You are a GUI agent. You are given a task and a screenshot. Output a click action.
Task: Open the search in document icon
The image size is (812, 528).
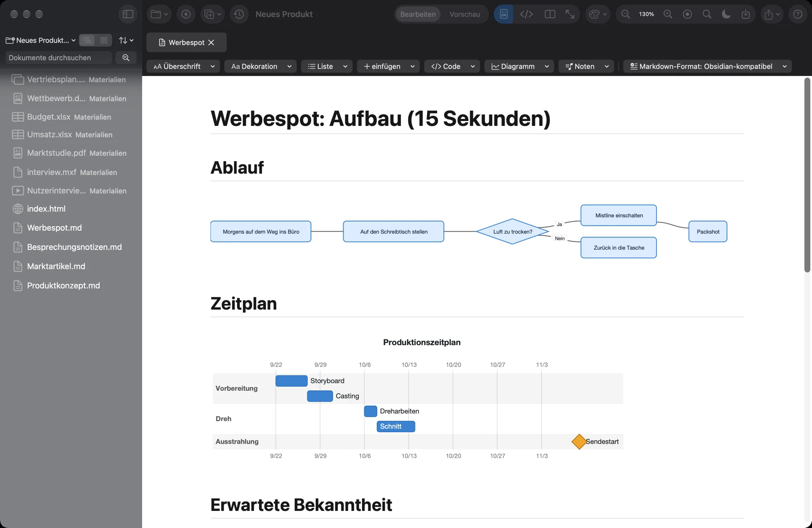[x=707, y=14]
